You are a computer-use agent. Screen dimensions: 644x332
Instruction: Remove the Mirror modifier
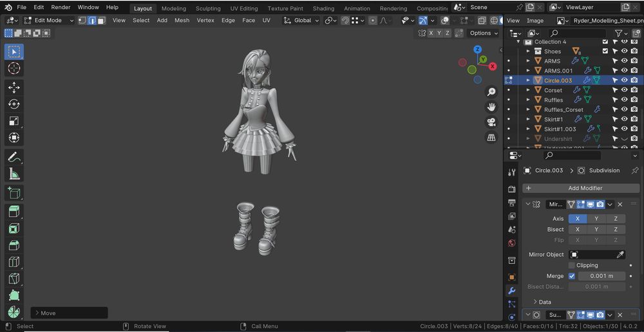coord(620,204)
